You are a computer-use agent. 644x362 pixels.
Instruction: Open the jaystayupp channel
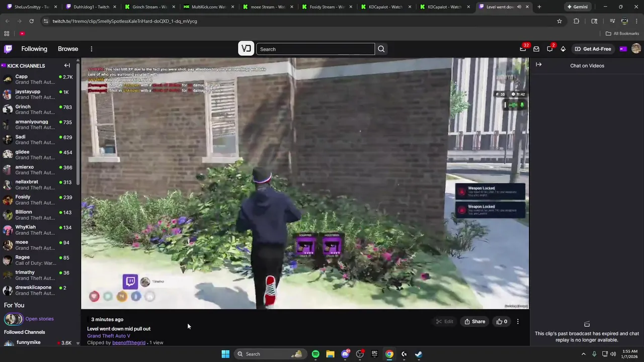[x=39, y=95]
